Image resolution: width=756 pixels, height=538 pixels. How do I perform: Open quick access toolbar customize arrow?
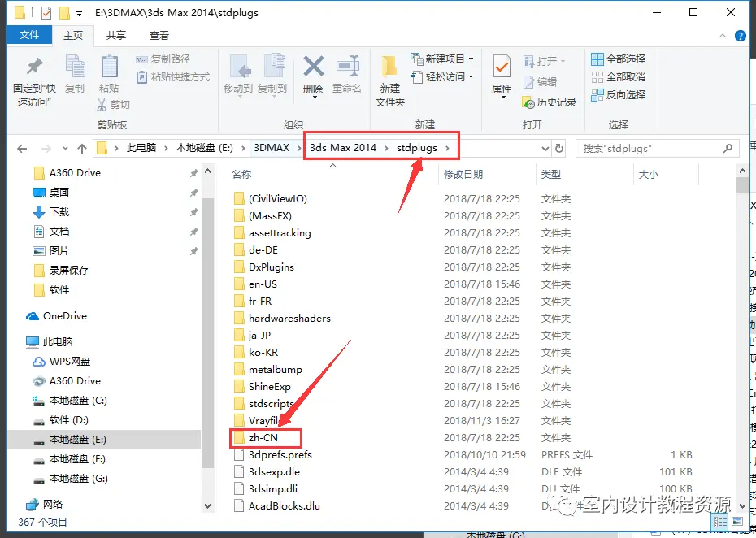pos(79,14)
